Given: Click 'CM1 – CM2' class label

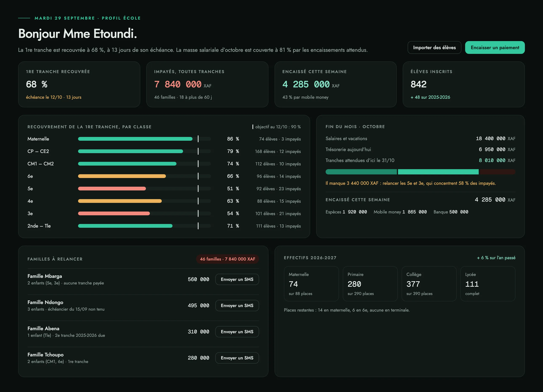Looking at the screenshot, I should click(x=41, y=164).
